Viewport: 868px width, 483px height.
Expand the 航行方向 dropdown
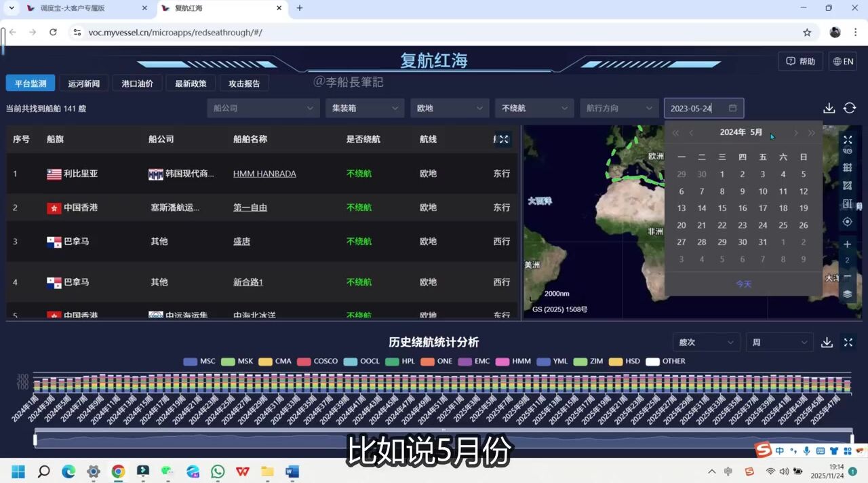618,109
